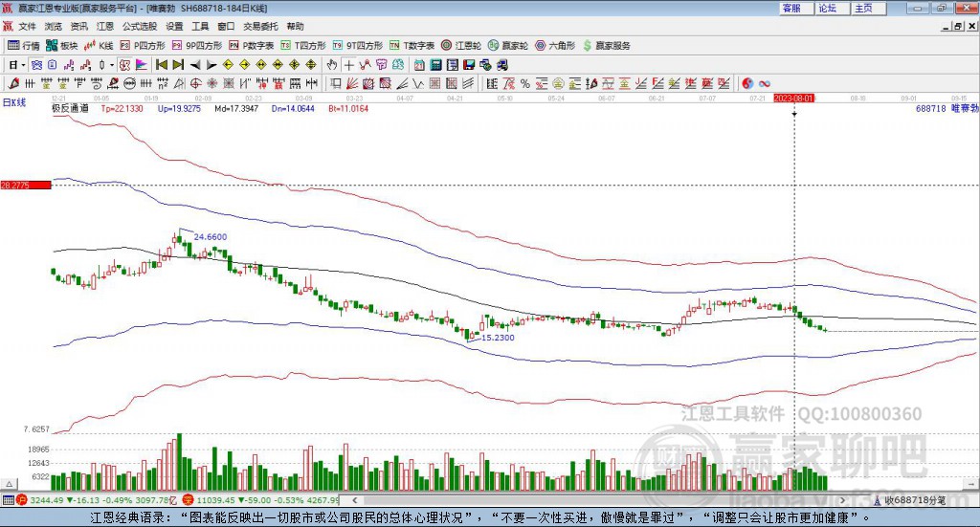Open the 设置 menu
The width and height of the screenshot is (980, 527).
174,26
